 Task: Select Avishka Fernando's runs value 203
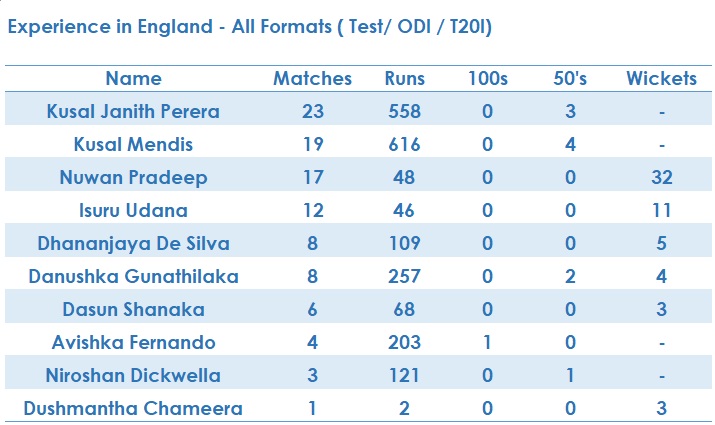coord(404,342)
